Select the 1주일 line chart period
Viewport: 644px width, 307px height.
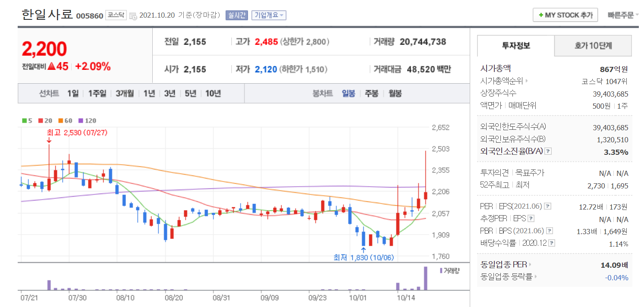click(97, 94)
